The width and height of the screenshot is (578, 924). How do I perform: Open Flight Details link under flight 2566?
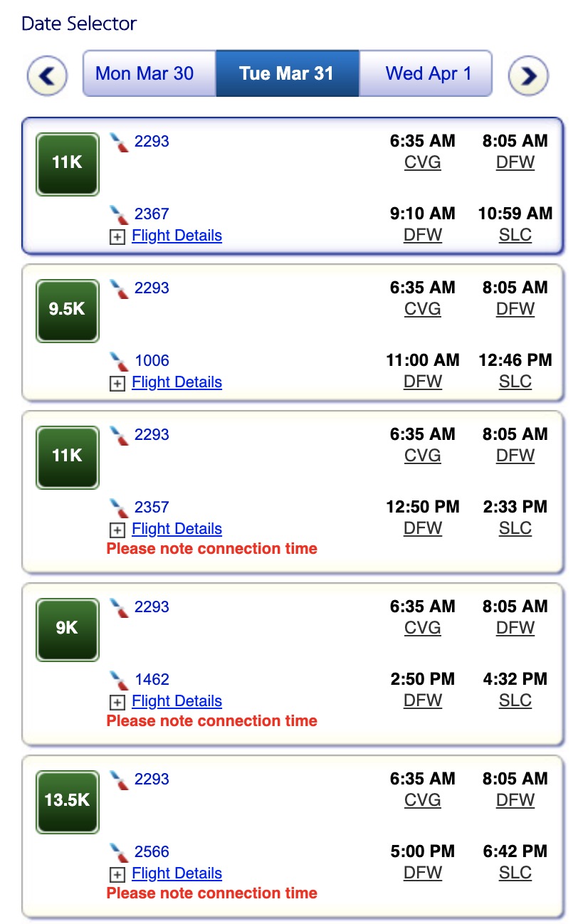click(177, 873)
